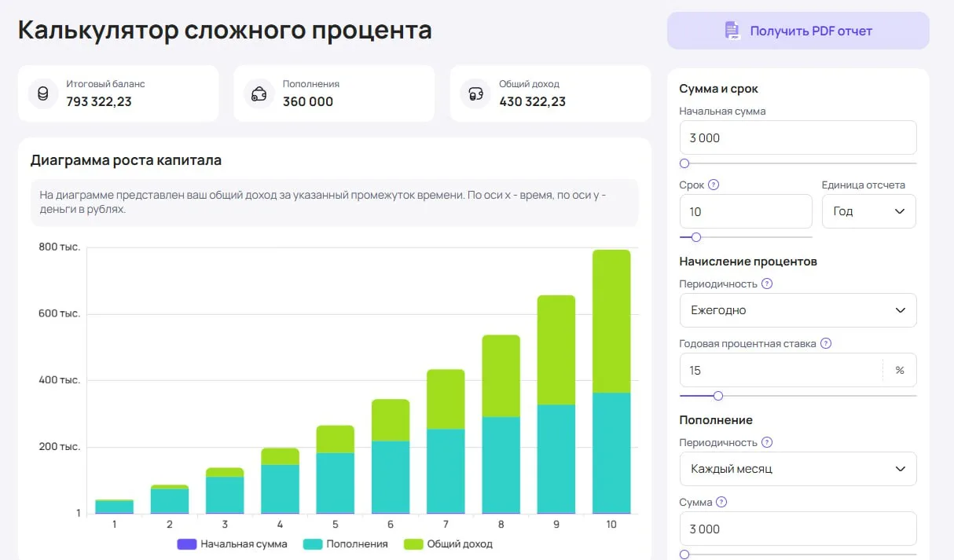The width and height of the screenshot is (954, 560).
Task: Click the Получить PDF отчет button
Action: tap(798, 31)
